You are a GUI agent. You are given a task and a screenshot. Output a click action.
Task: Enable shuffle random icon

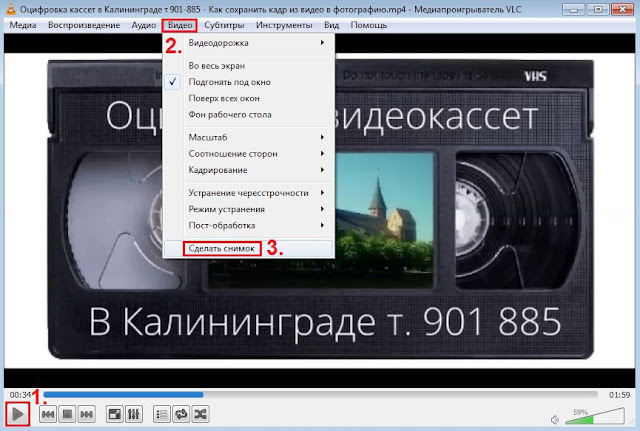pos(200,414)
